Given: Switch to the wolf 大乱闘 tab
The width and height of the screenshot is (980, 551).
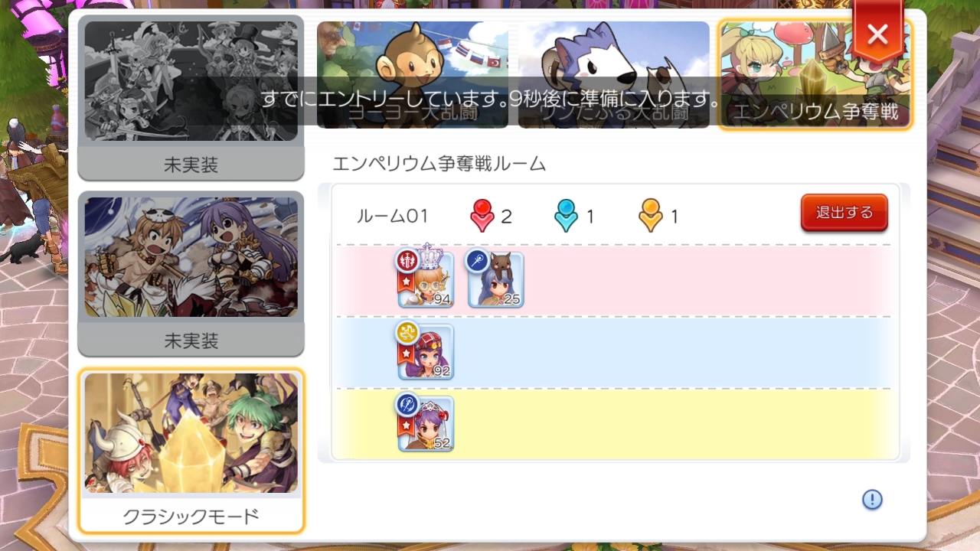Looking at the screenshot, I should click(x=614, y=74).
